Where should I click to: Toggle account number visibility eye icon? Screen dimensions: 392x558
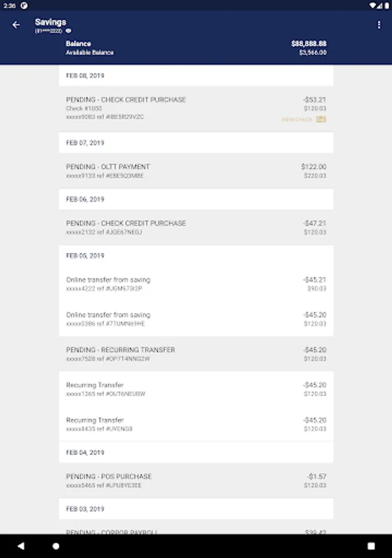point(69,30)
